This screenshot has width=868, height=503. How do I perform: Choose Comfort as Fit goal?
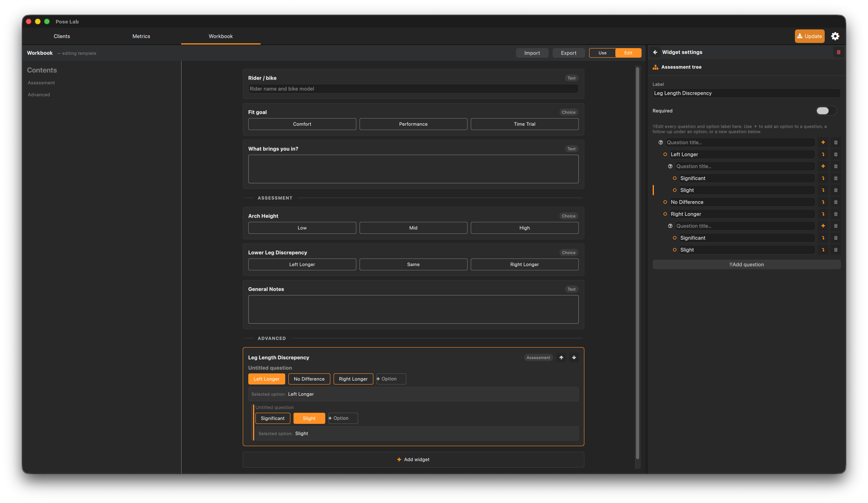pyautogui.click(x=302, y=124)
